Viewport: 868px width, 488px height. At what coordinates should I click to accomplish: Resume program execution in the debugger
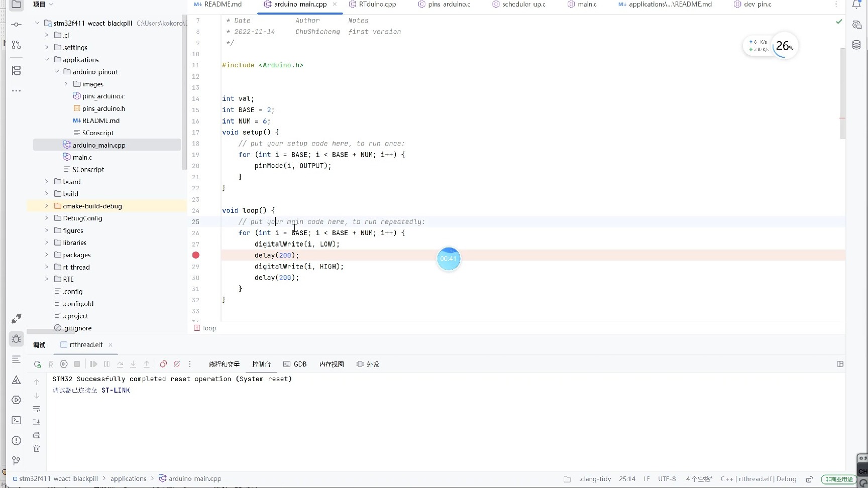tap(93, 364)
